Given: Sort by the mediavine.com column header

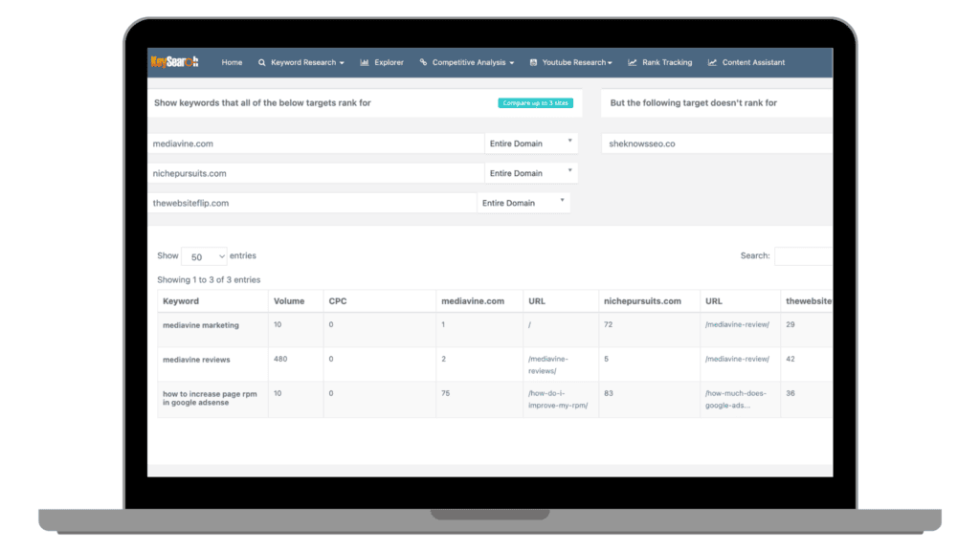Looking at the screenshot, I should [x=479, y=301].
